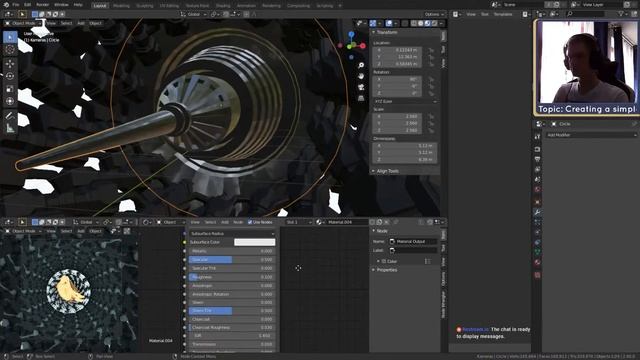640x360 pixels.
Task: Click the viewport navigation axis gizmo
Action: click(x=351, y=45)
